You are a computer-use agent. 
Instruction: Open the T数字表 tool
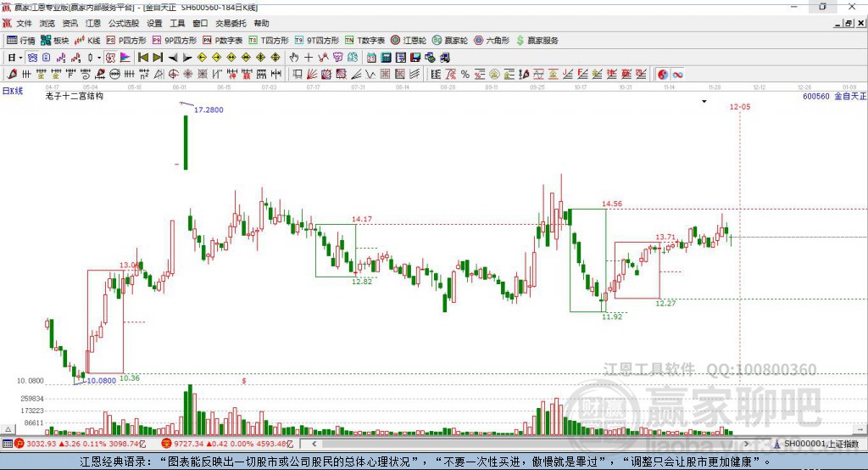tap(364, 41)
